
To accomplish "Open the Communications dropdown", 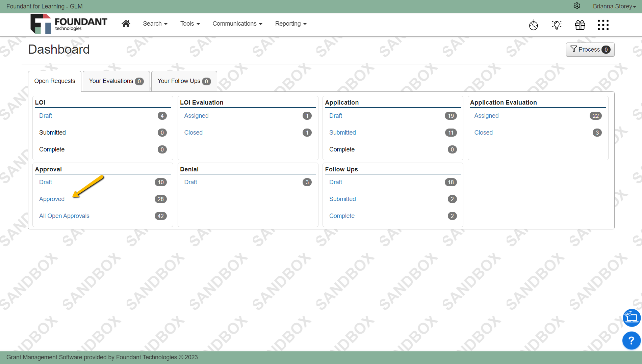I will point(237,24).
